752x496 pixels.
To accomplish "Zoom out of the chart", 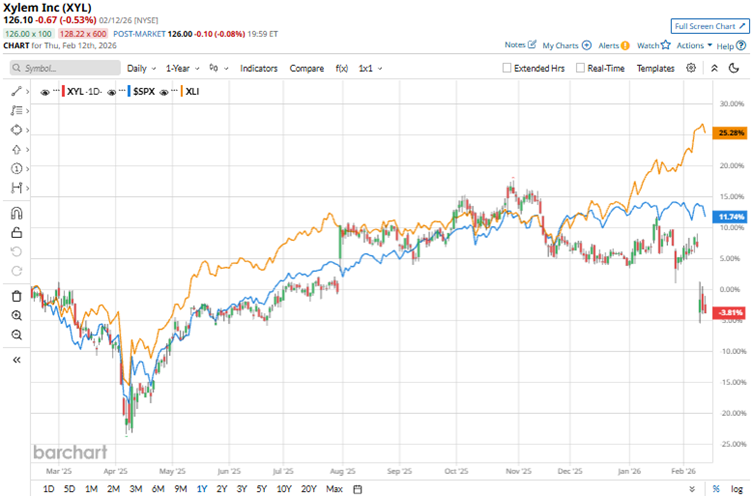I will (16, 334).
